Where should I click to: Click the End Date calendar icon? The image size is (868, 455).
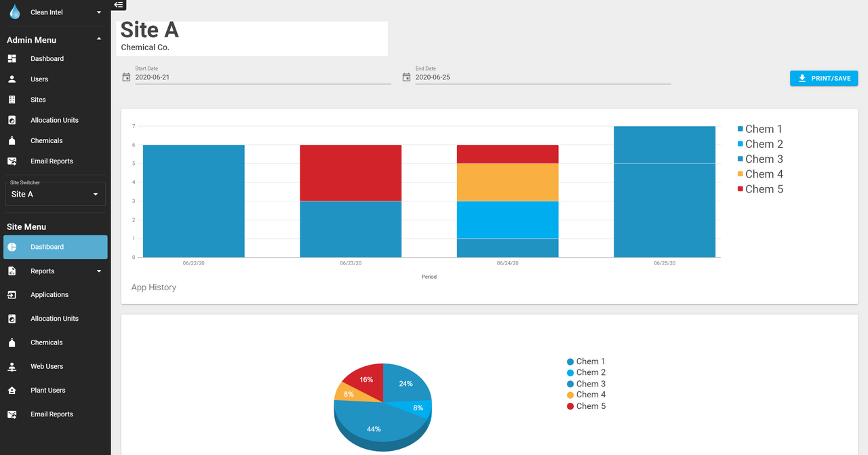(x=406, y=77)
